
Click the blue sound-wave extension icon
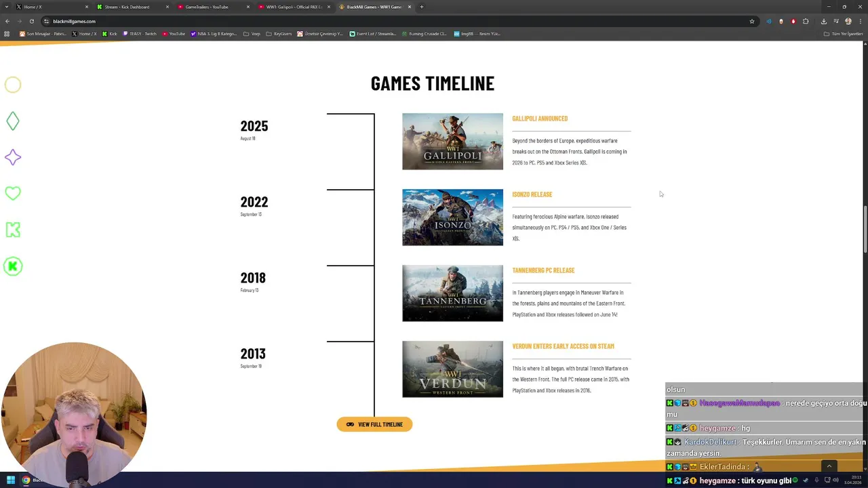(768, 21)
